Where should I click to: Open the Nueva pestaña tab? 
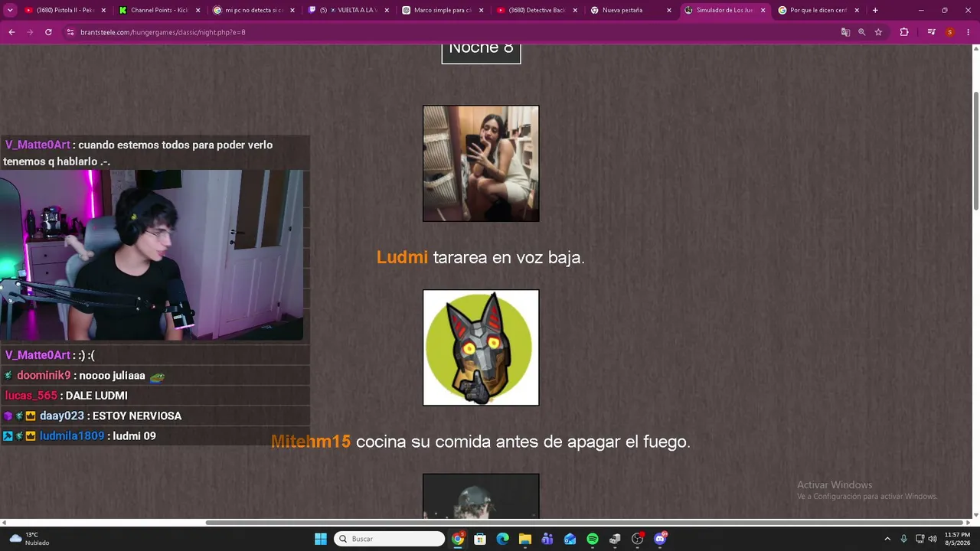(x=630, y=10)
